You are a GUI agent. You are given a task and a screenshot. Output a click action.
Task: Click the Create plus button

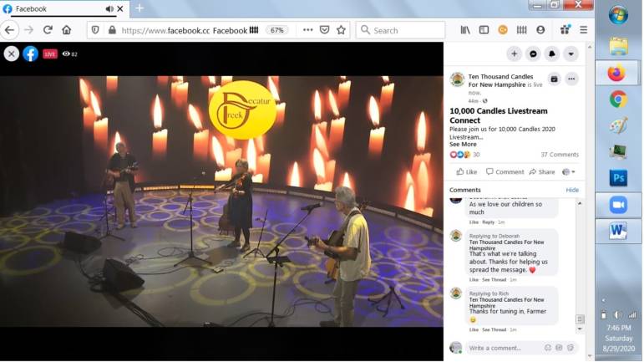tap(515, 54)
